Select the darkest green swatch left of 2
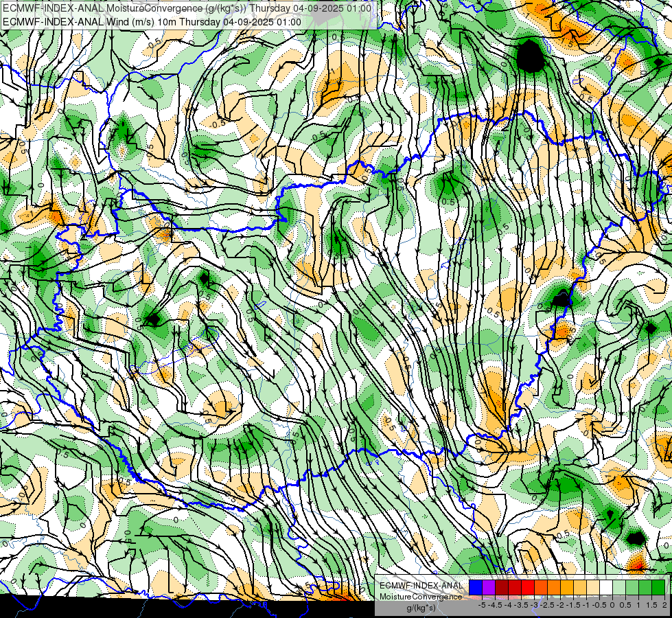 (x=658, y=588)
